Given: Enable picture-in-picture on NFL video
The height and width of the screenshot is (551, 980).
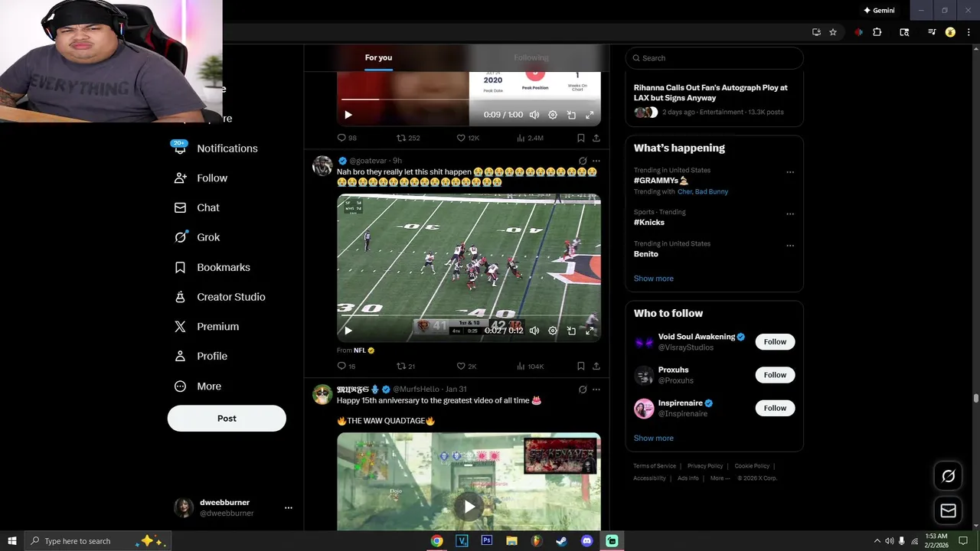Looking at the screenshot, I should pos(571,331).
